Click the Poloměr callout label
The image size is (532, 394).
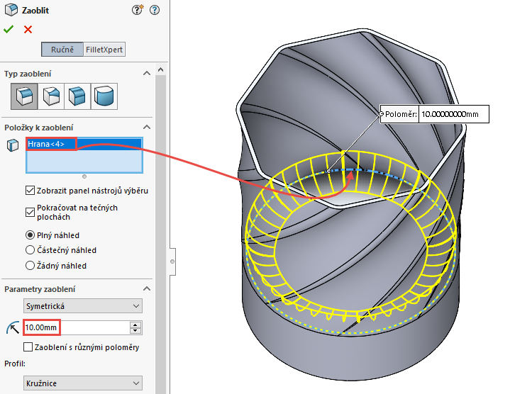tap(401, 114)
